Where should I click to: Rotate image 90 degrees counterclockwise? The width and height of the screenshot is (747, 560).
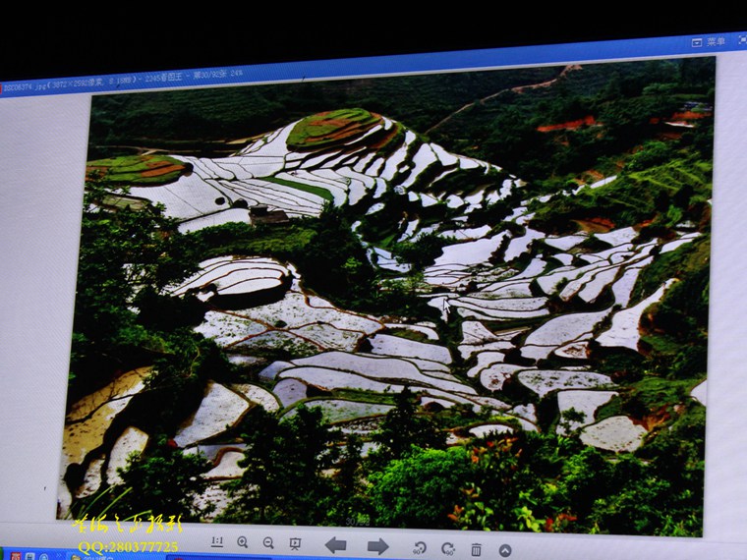420,548
